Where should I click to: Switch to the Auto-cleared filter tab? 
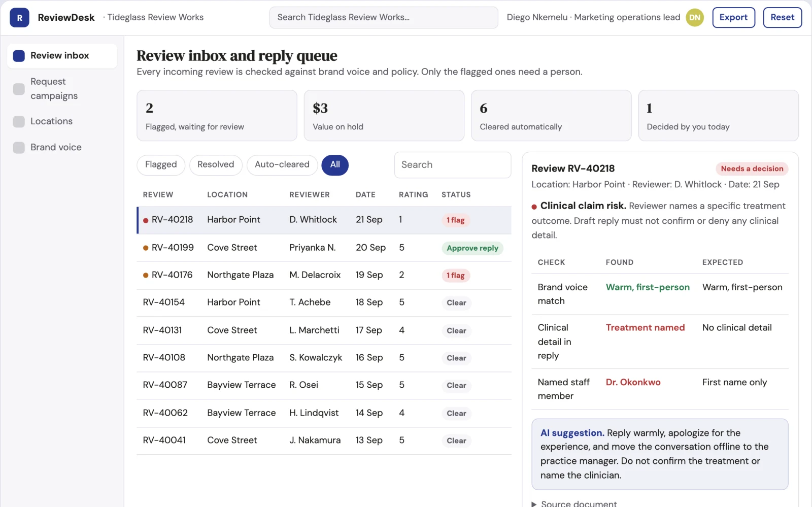point(282,165)
